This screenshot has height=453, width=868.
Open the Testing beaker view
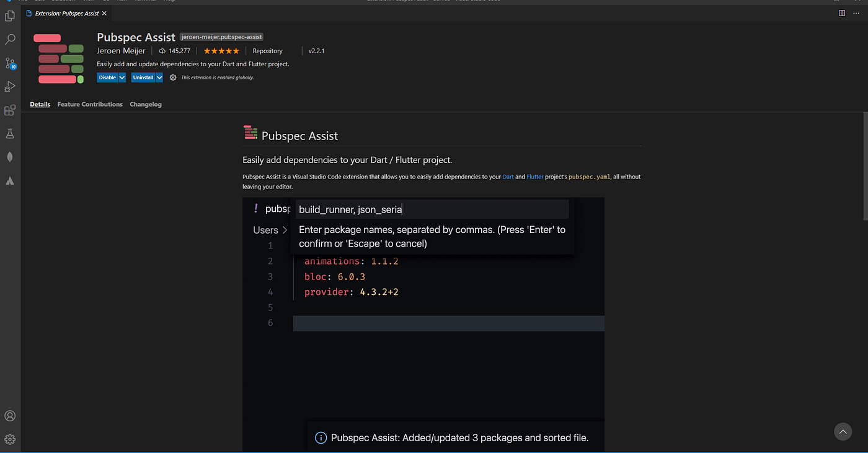tap(9, 133)
